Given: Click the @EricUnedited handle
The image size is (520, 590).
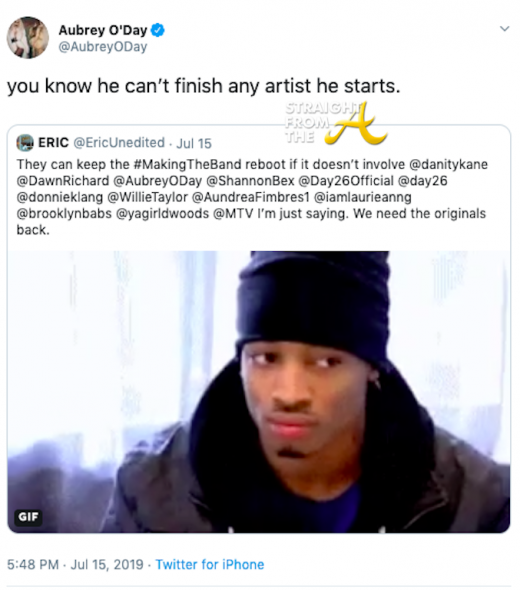Looking at the screenshot, I should [x=119, y=143].
